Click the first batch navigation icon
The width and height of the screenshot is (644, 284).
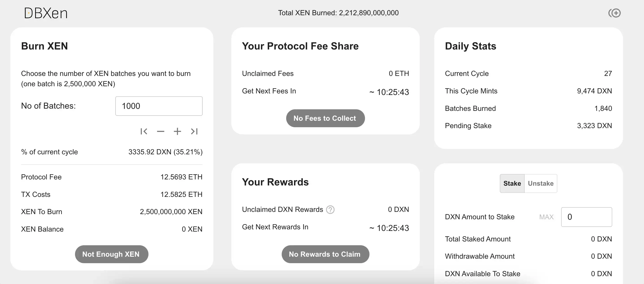(x=143, y=131)
